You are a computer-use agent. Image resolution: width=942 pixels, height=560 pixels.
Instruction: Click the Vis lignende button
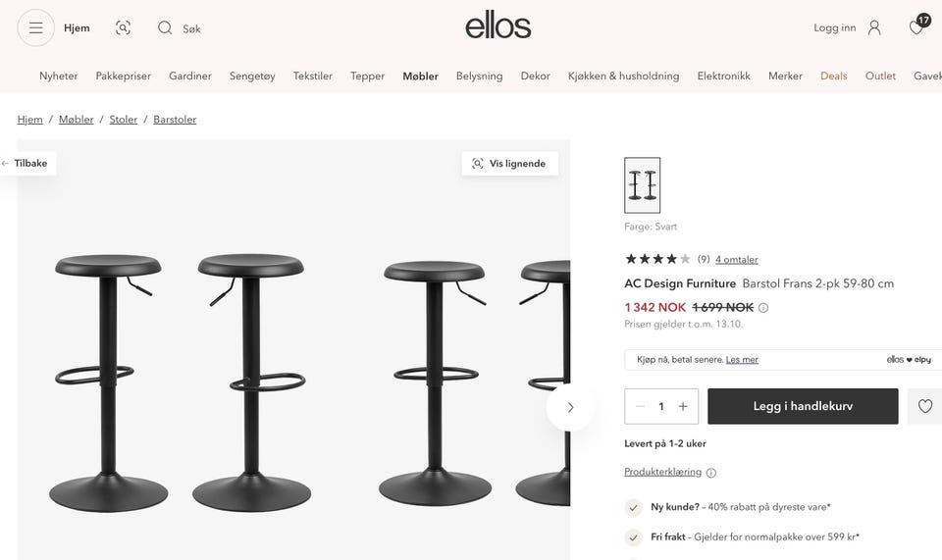point(510,163)
